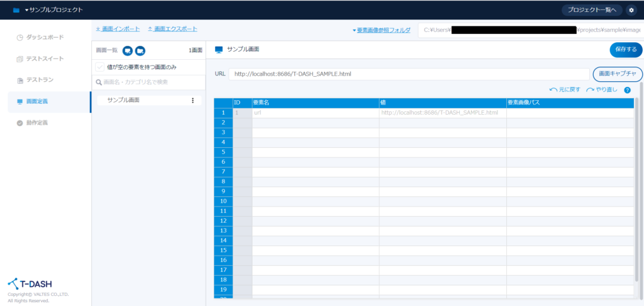Go to テストスイート in sidebar

pyautogui.click(x=43, y=59)
